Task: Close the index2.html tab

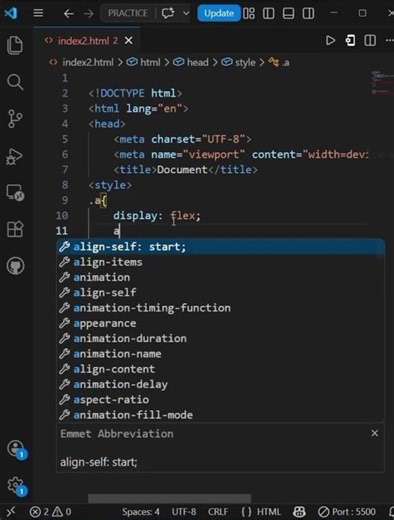Action: [x=128, y=41]
